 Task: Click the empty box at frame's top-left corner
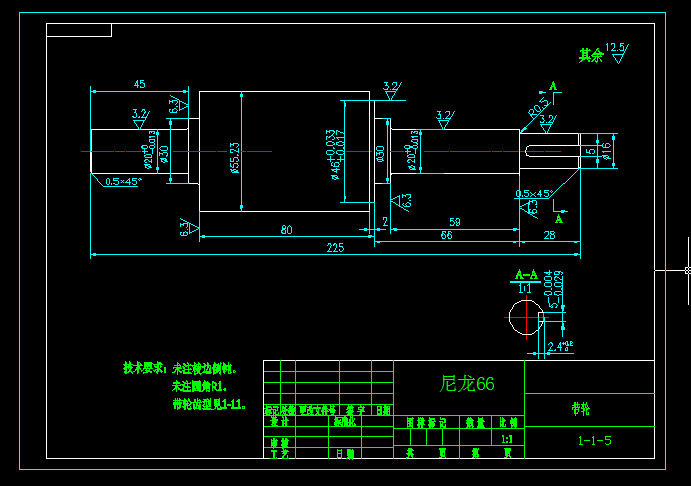point(79,30)
